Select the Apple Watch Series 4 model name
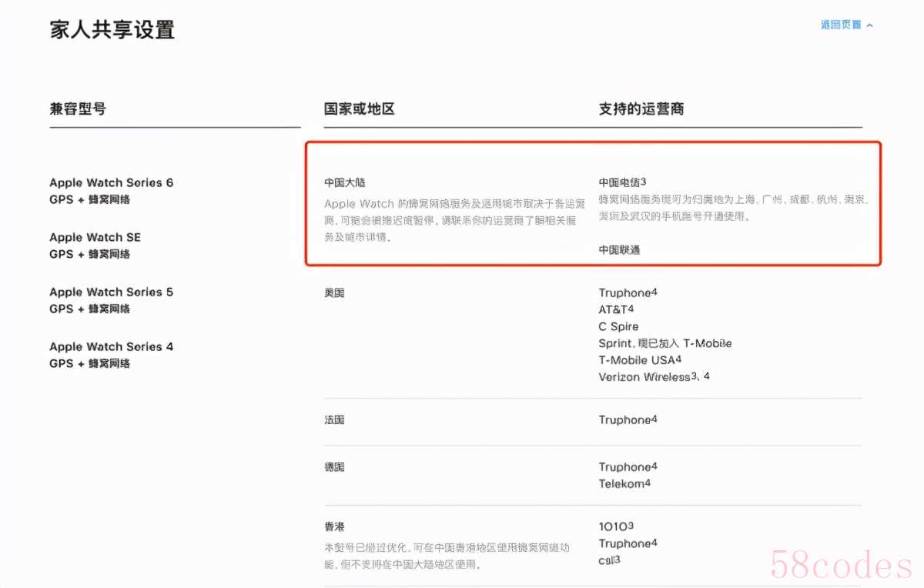This screenshot has width=924, height=588. point(112,346)
